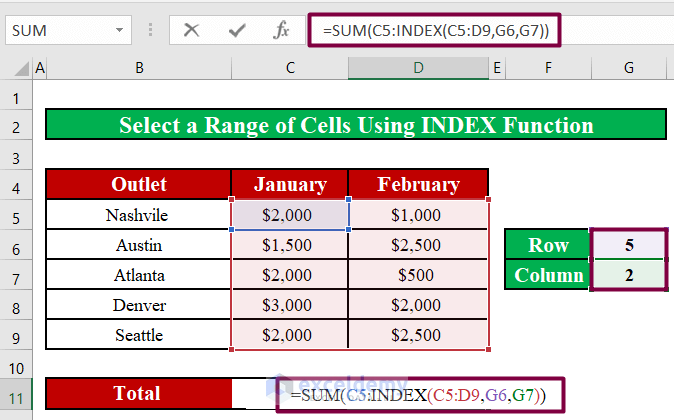
Task: Cancel the formula entry with X icon
Action: (x=191, y=31)
